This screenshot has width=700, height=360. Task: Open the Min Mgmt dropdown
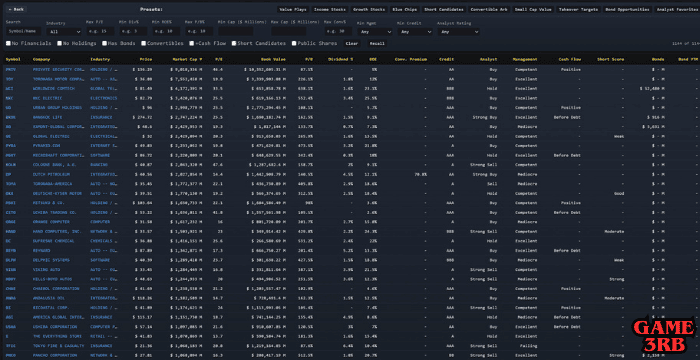click(375, 32)
